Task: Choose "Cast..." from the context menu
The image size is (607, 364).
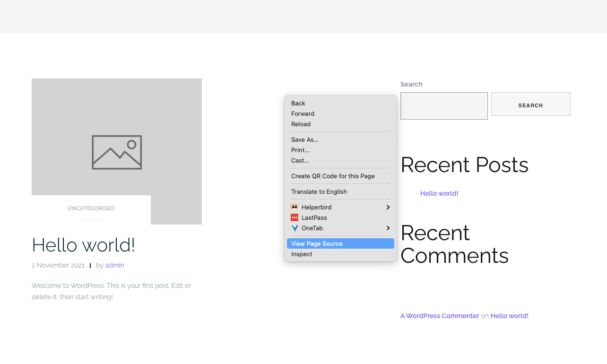Action: point(300,160)
